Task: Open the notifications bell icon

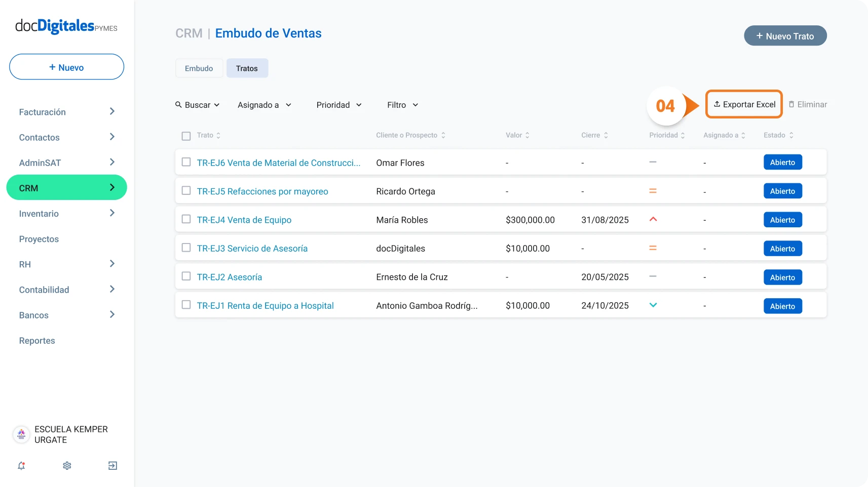Action: [x=21, y=466]
